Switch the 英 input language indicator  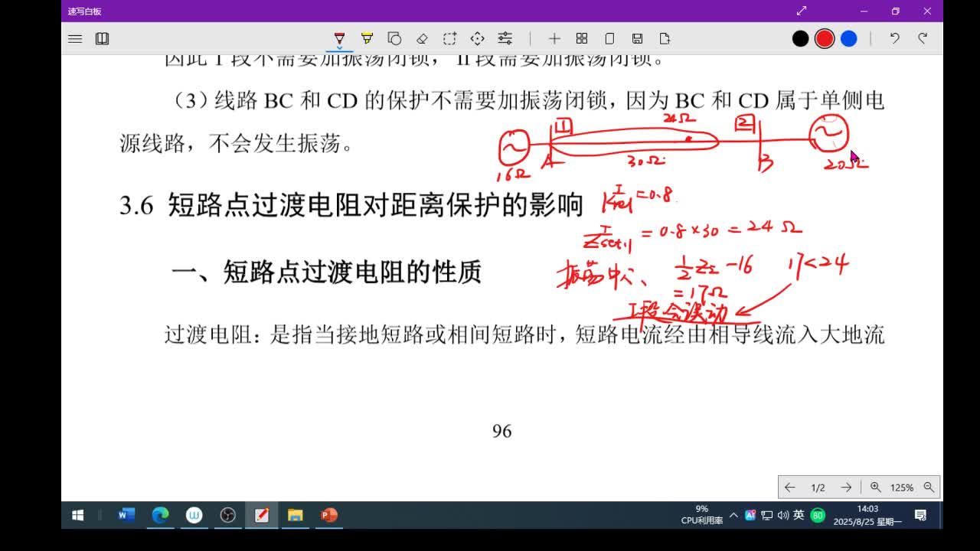point(799,515)
